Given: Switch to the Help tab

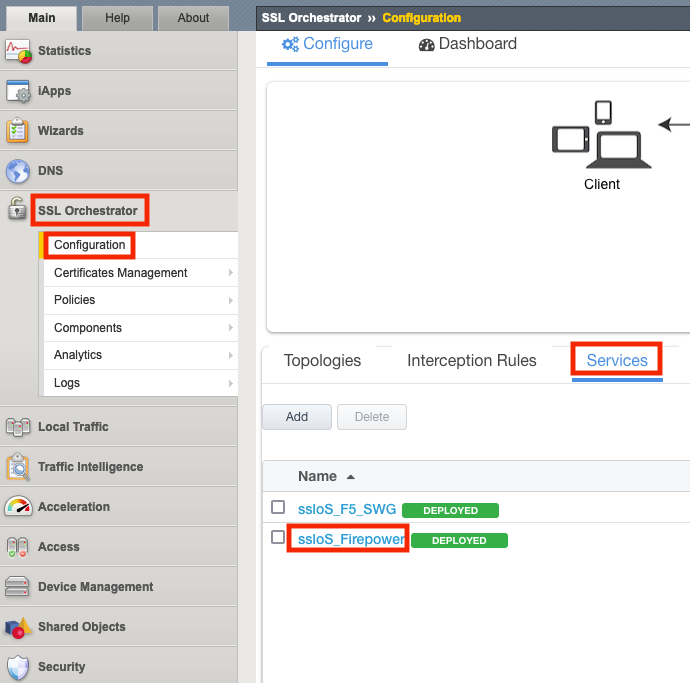Looking at the screenshot, I should [x=117, y=18].
